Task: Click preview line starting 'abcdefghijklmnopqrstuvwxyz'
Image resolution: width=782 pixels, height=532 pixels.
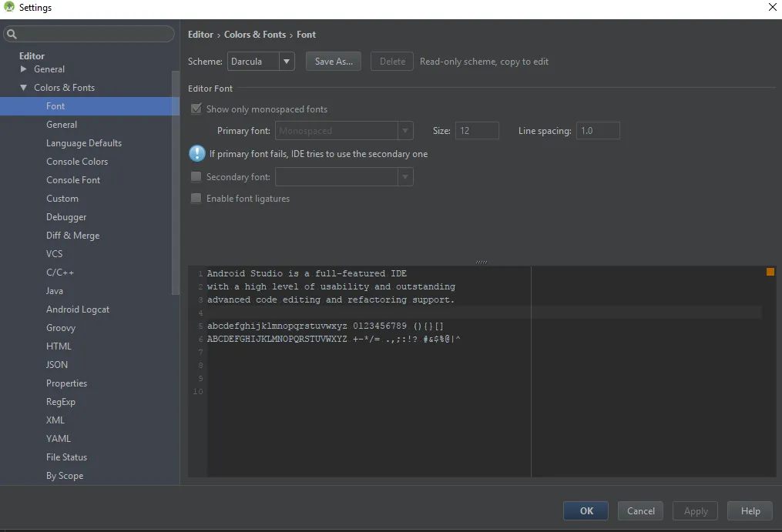Action: [x=325, y=326]
